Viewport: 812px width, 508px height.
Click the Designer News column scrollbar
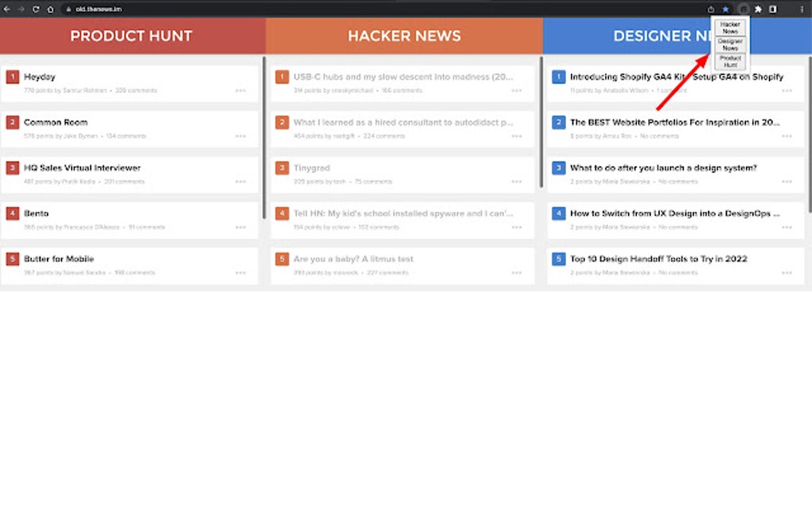pyautogui.click(x=810, y=135)
